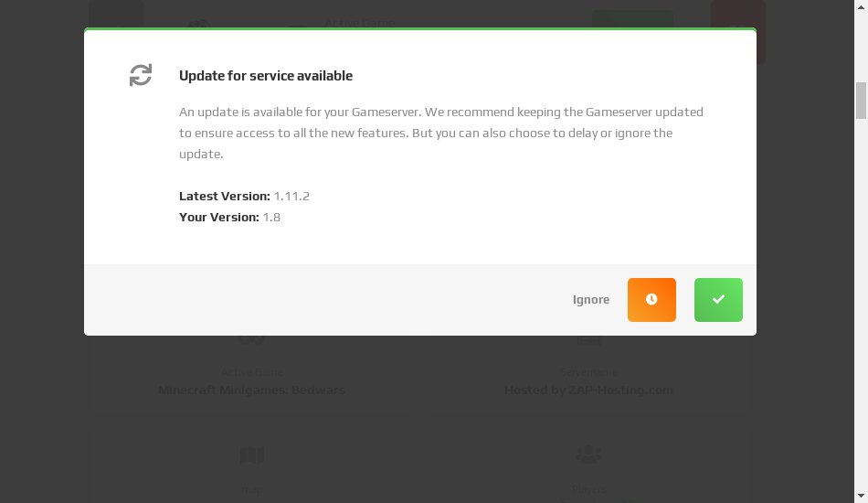The height and width of the screenshot is (503, 868).
Task: Click the 'Update for service available' heading
Action: click(266, 76)
